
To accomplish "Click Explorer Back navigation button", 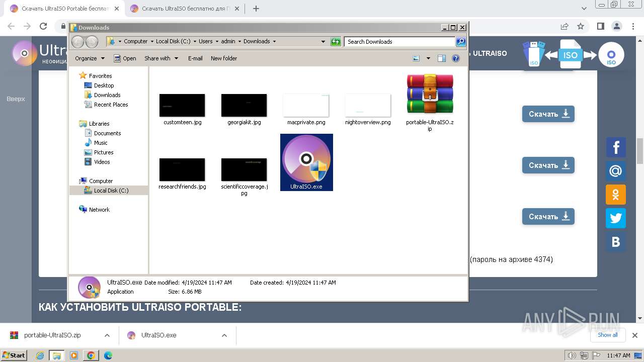I will (x=78, y=42).
